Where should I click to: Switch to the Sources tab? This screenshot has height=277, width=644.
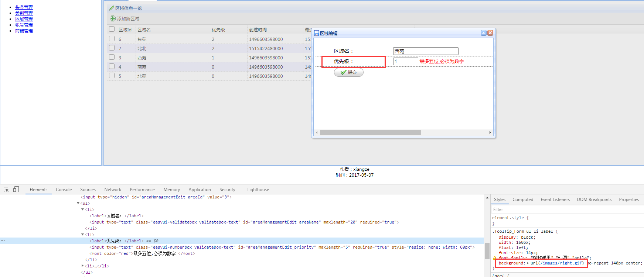pyautogui.click(x=88, y=190)
